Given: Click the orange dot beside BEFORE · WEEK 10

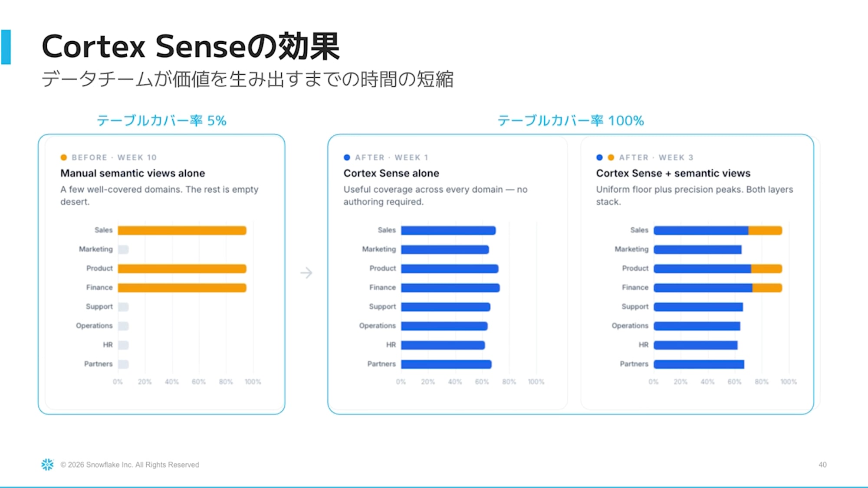Looking at the screenshot, I should click(64, 157).
